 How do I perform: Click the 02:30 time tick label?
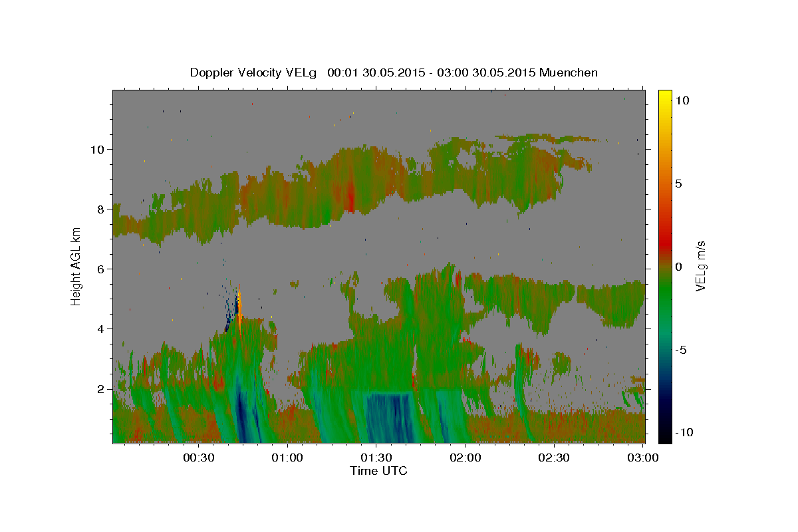[553, 458]
